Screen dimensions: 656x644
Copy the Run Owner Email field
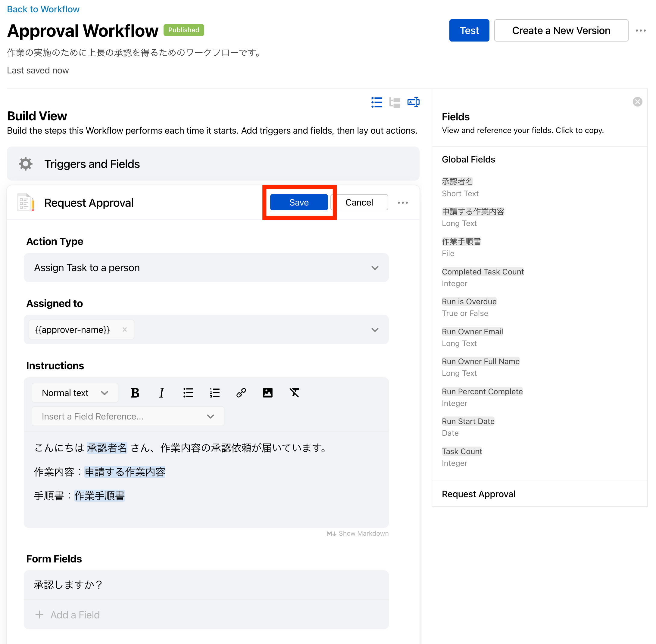pos(472,331)
